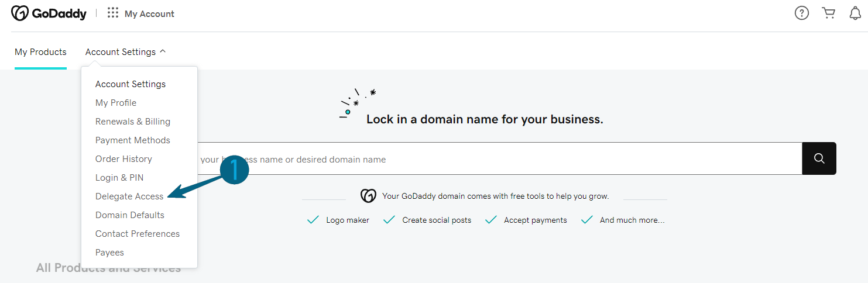Open Contact Preferences from the menu
This screenshot has width=868, height=283.
click(138, 234)
